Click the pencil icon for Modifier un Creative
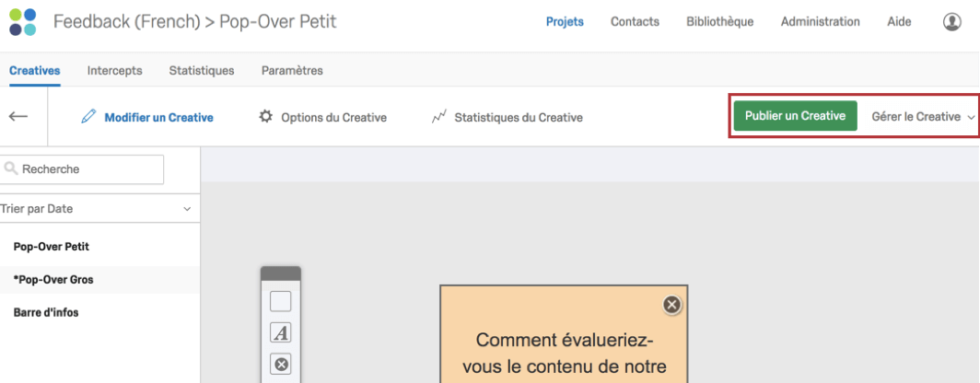 [x=88, y=117]
